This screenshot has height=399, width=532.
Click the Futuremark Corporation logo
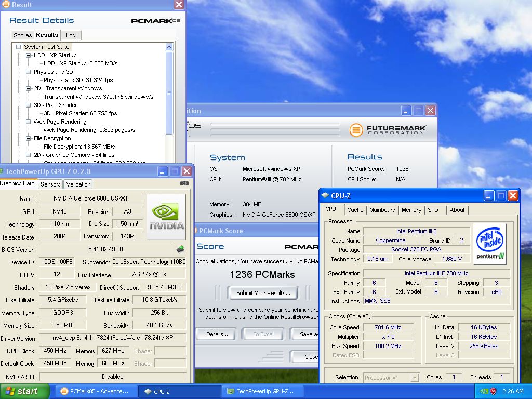tap(388, 129)
